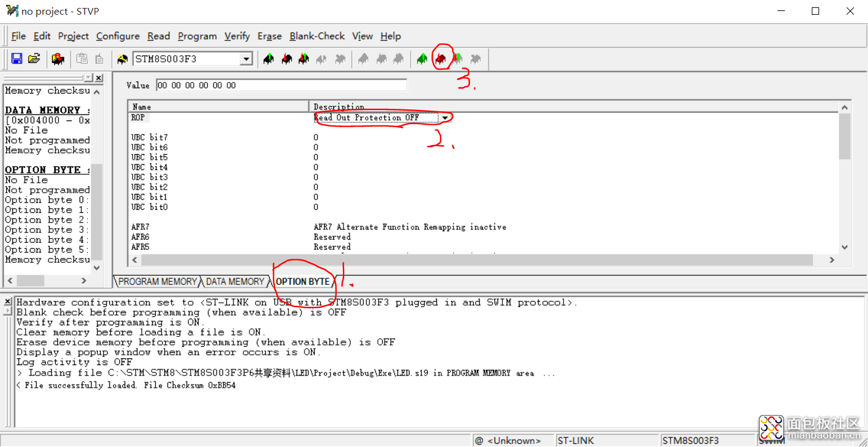Open the Edit menu
868x447 pixels.
tap(42, 36)
